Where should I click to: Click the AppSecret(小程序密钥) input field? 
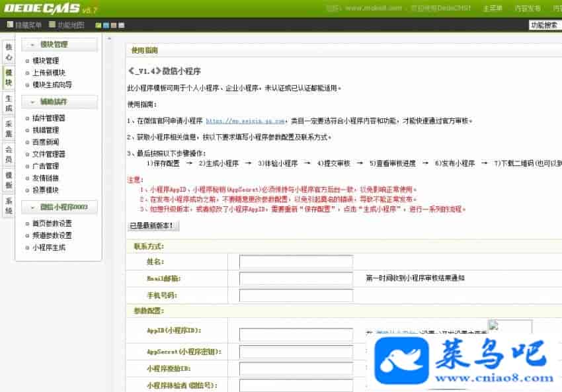(296, 352)
